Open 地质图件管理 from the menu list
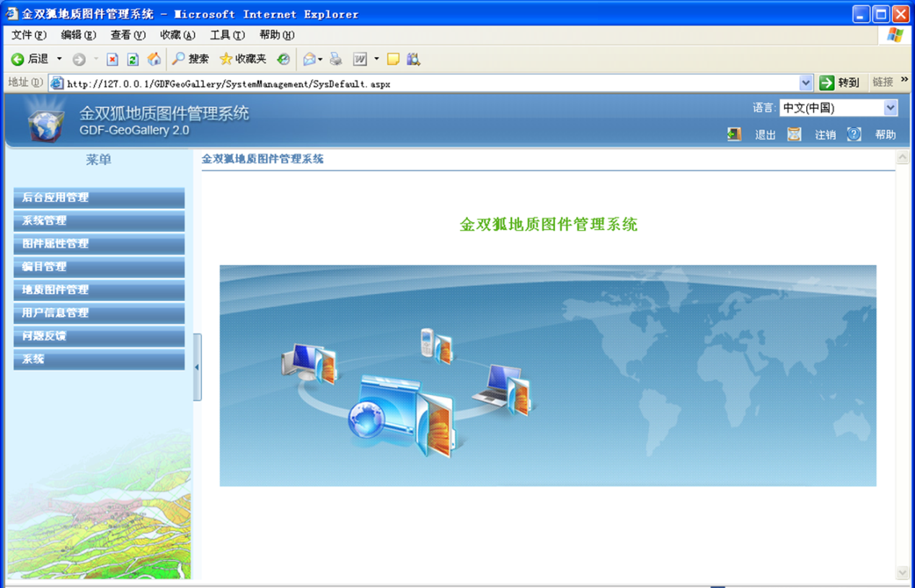Image resolution: width=915 pixels, height=588 pixels. 99,290
